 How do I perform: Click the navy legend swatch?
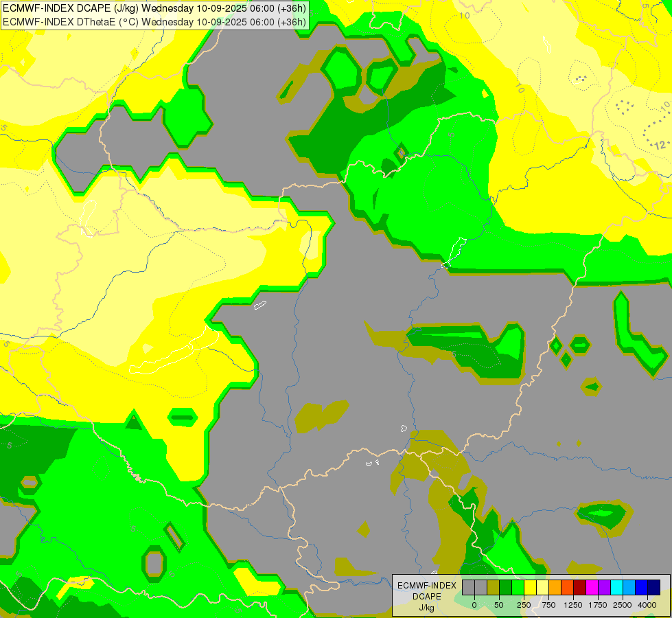[x=653, y=587]
